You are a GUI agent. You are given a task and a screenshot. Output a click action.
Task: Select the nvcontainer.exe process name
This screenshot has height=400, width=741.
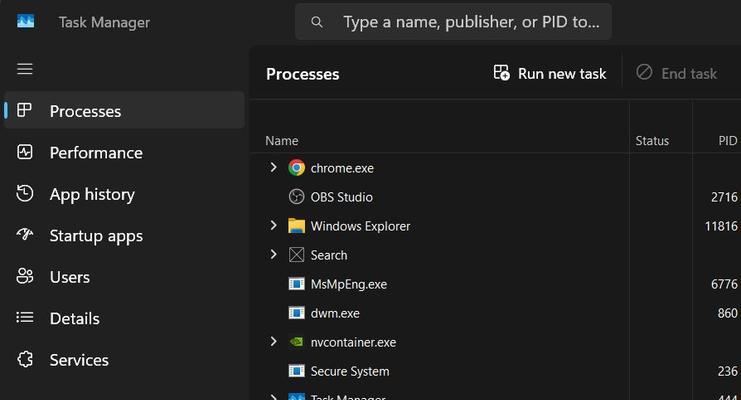click(353, 342)
